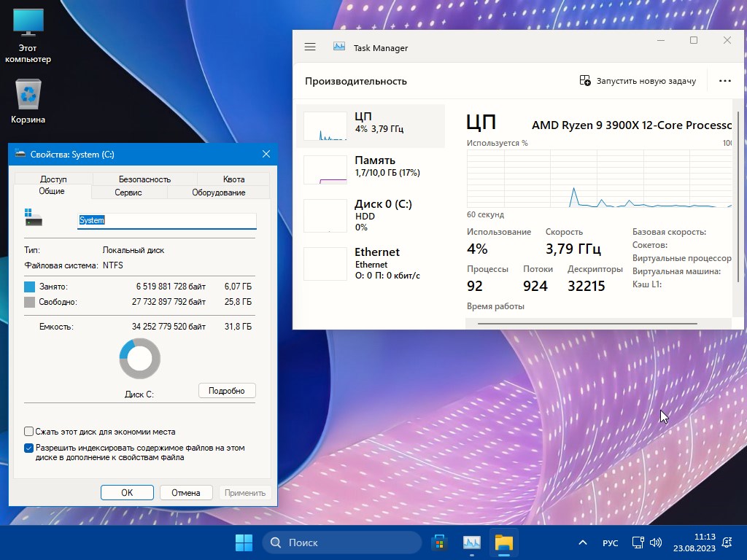
Task: Select the Ethernet performance entry
Action: (x=371, y=263)
